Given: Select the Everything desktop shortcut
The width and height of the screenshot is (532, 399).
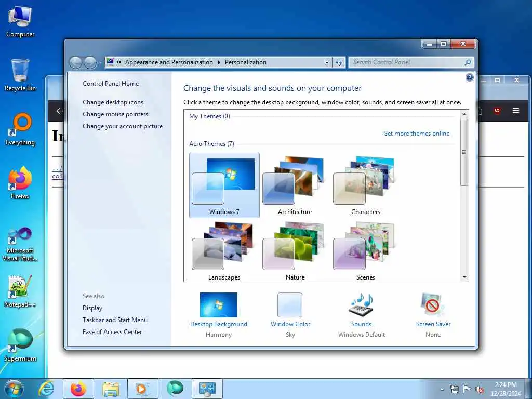Looking at the screenshot, I should tap(20, 129).
